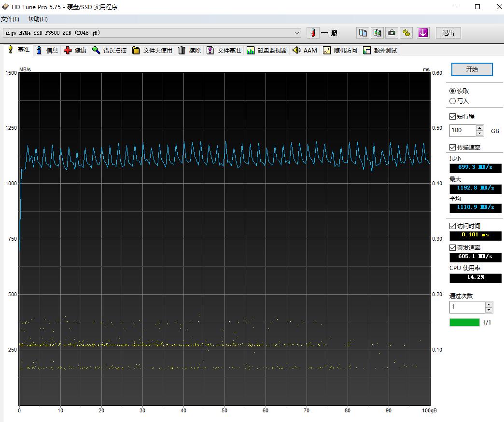Click the 退出 exit button
Screen dimensions: 504x422
(x=448, y=33)
